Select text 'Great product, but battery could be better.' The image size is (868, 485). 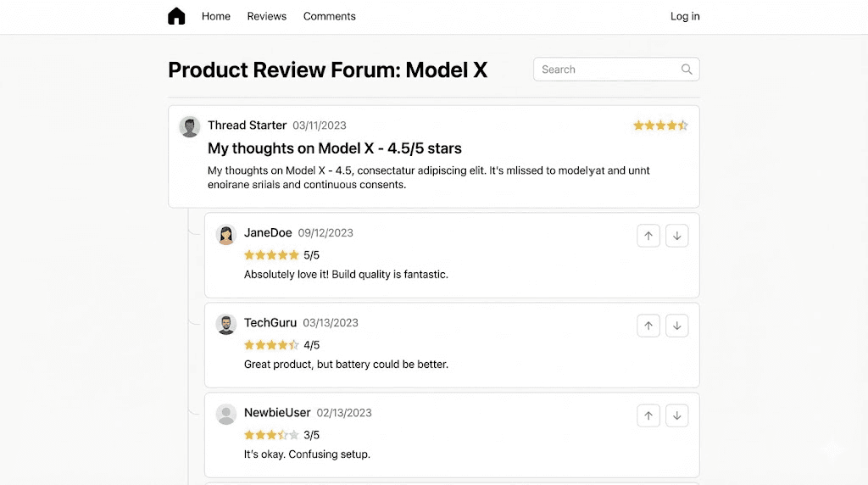point(346,365)
